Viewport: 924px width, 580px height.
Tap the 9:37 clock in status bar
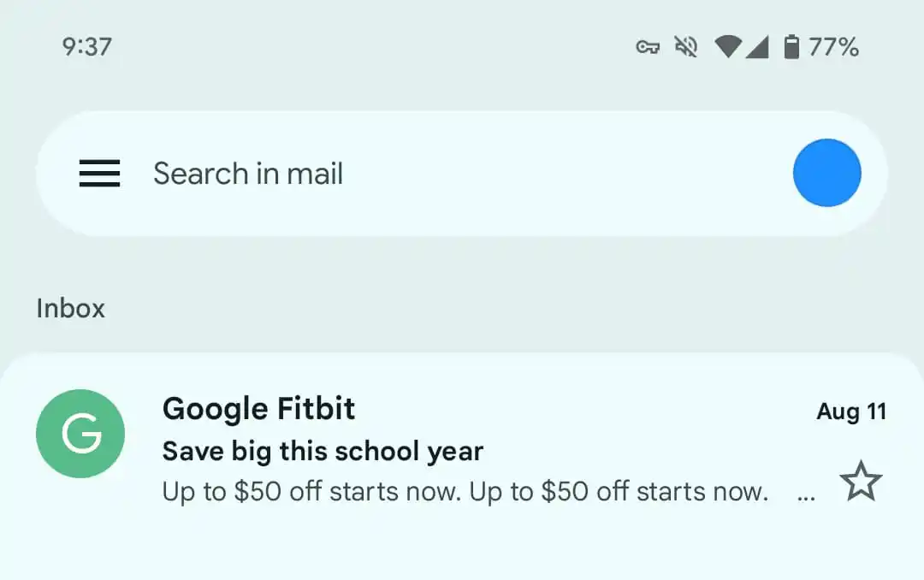pyautogui.click(x=87, y=47)
